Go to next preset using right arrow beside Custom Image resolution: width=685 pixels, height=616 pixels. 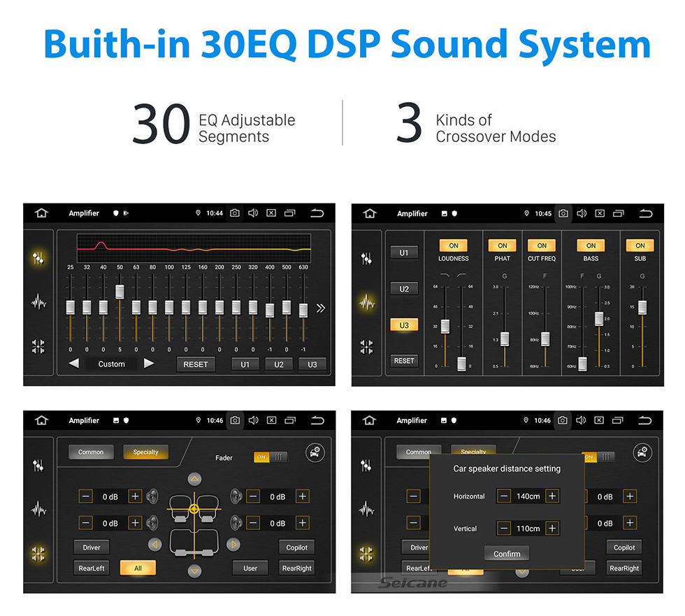click(x=149, y=364)
